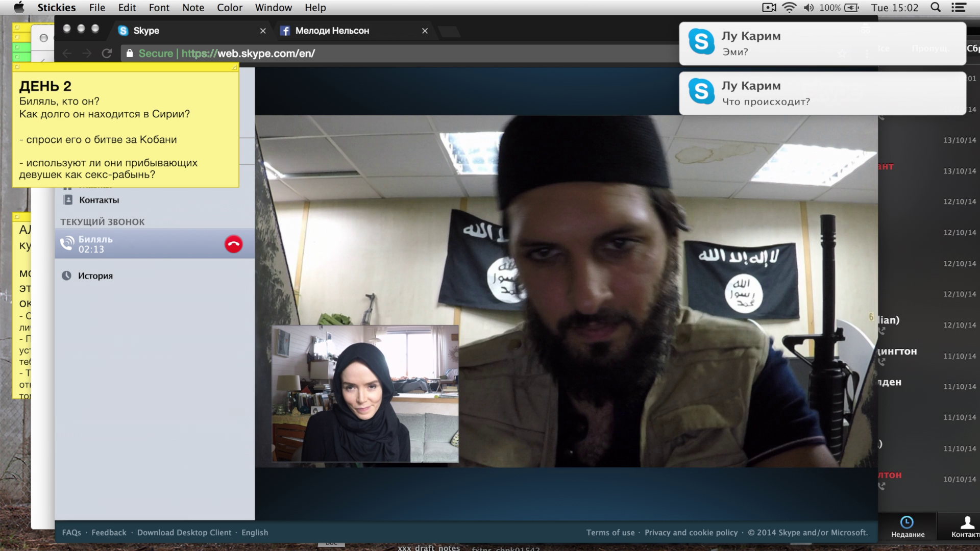Click the person icon in background Skype window

tap(967, 522)
